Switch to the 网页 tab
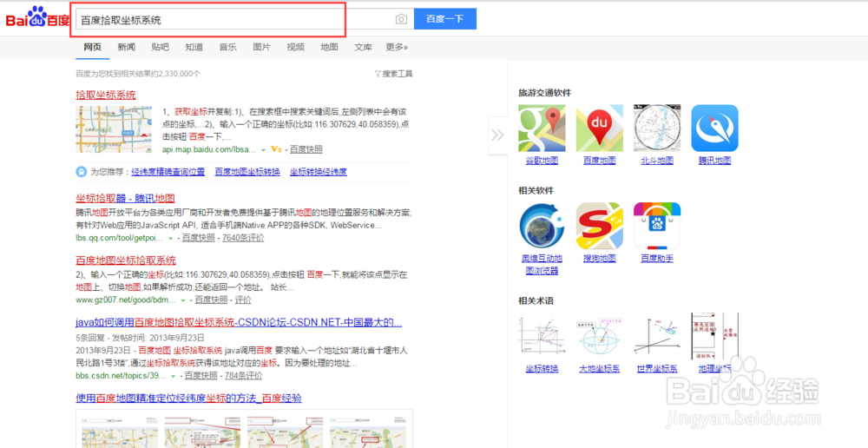868x448 pixels. (93, 47)
